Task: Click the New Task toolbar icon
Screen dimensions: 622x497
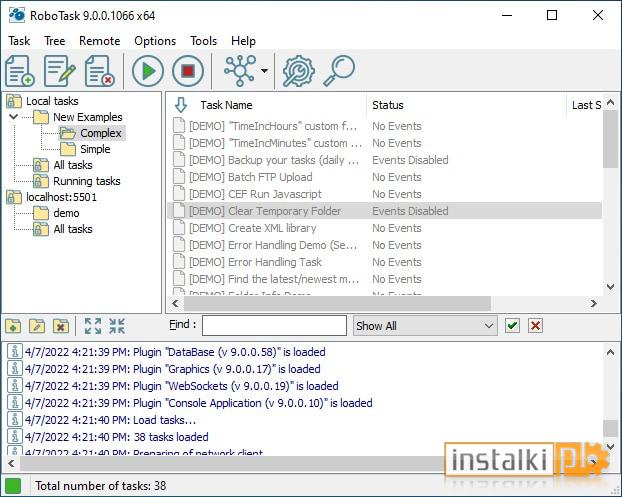Action: tap(20, 71)
